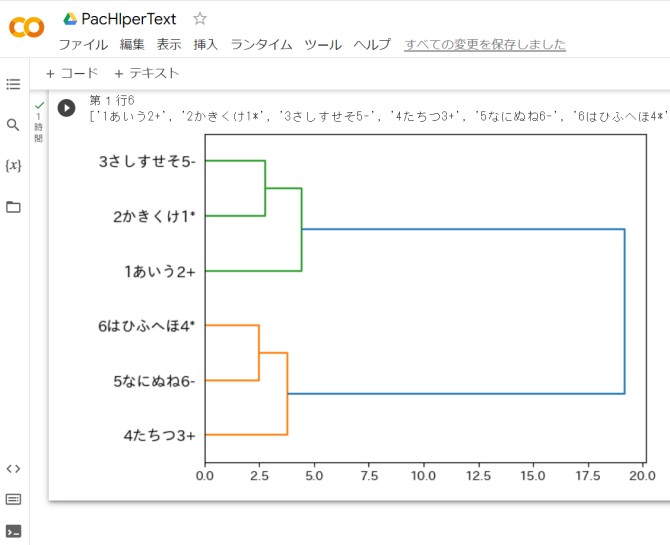The width and height of the screenshot is (670, 545).
Task: Star the PacHIperText notebook
Action: (200, 18)
